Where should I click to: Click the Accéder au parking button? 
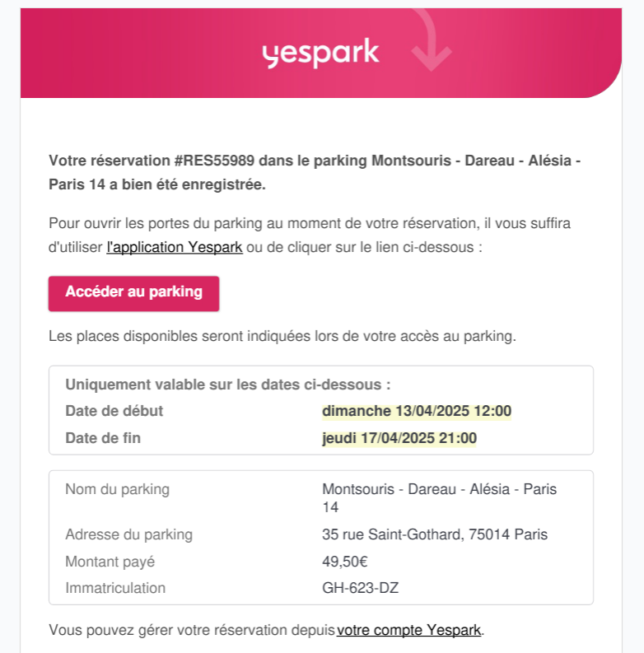133,294
